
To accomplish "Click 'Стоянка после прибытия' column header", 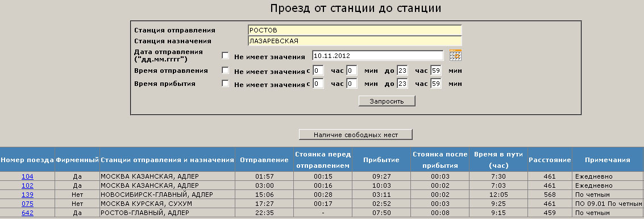I will click(440, 160).
